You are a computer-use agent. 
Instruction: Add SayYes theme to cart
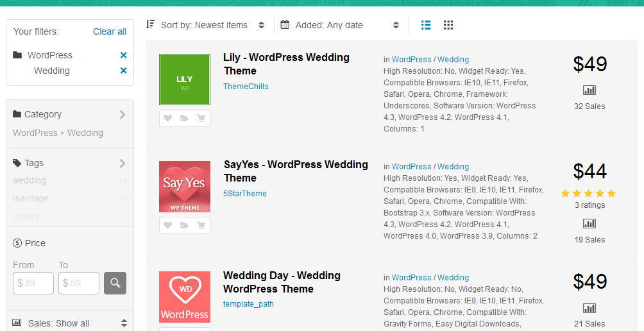pyautogui.click(x=201, y=225)
